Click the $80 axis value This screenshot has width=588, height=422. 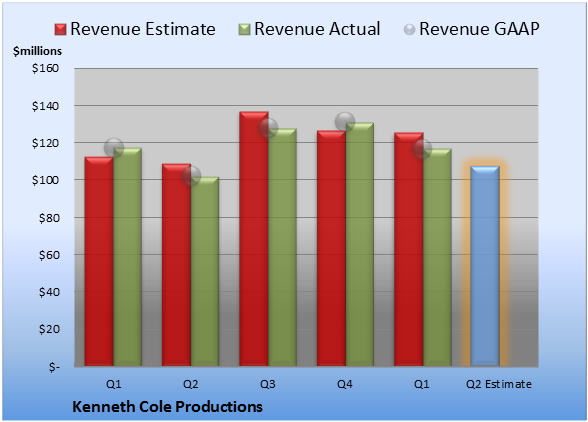[49, 218]
